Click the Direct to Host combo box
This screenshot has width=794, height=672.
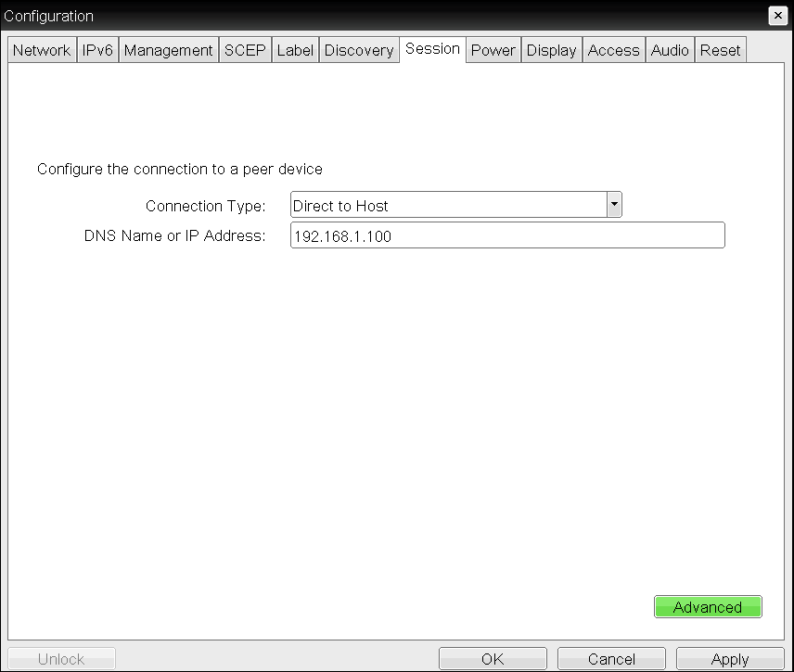pyautogui.click(x=455, y=205)
